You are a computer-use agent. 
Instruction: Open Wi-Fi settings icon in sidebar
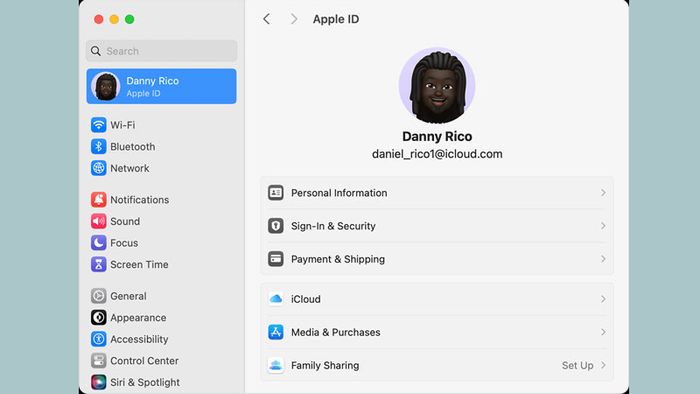coord(99,125)
